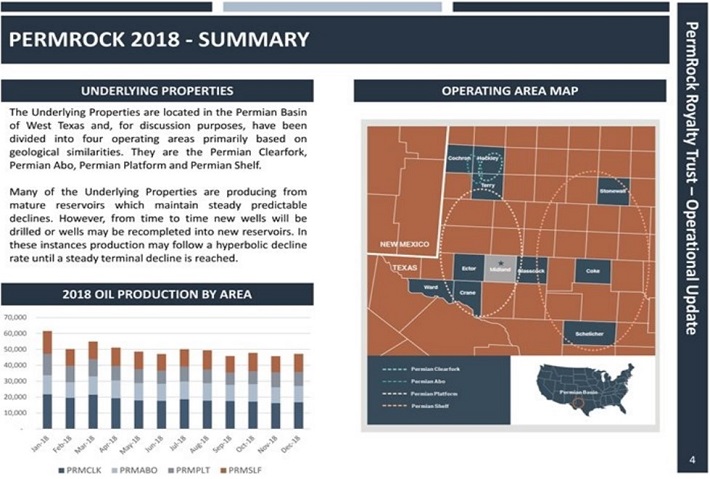The image size is (710, 479).
Task: Click the vertical "PermRock Royalty Trust – Operational Update" sidebar text
Action: pyautogui.click(x=691, y=177)
